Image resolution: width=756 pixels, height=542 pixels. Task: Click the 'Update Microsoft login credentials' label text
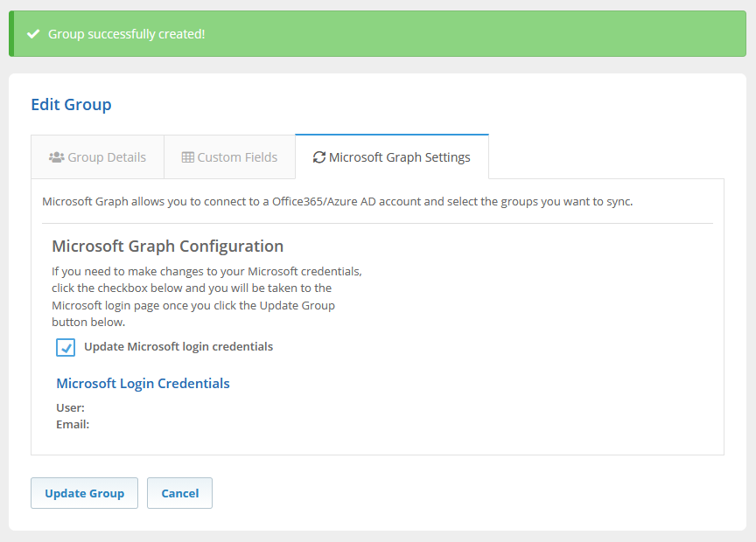[178, 347]
